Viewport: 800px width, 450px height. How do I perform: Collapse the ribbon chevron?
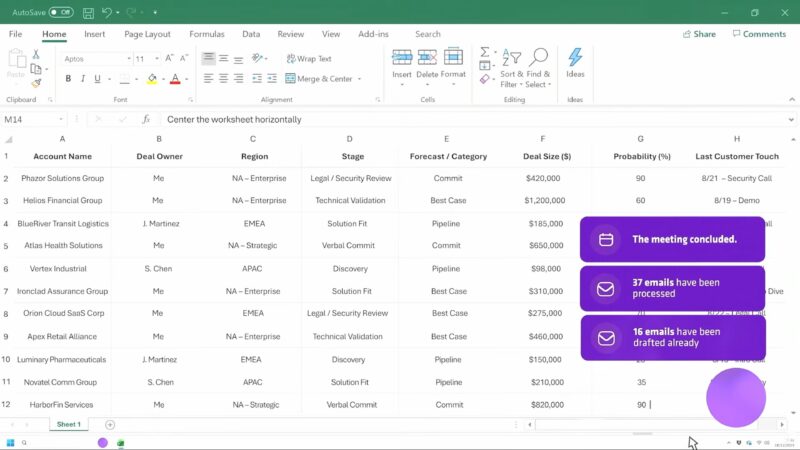(x=792, y=99)
